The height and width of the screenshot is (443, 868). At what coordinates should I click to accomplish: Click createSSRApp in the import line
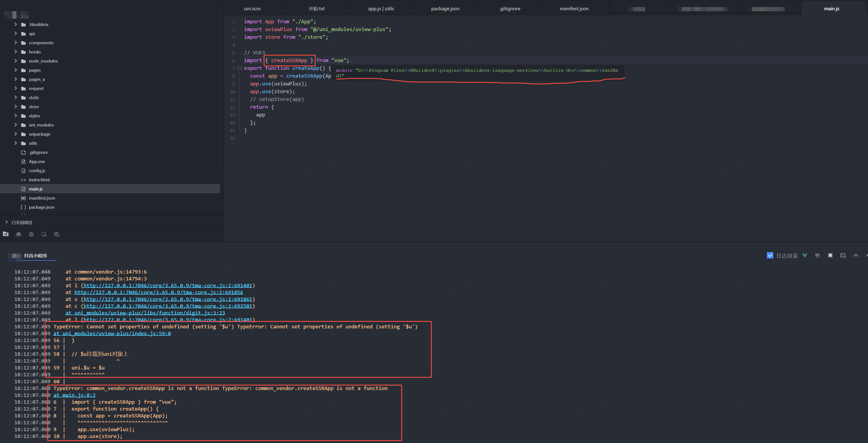(x=289, y=60)
